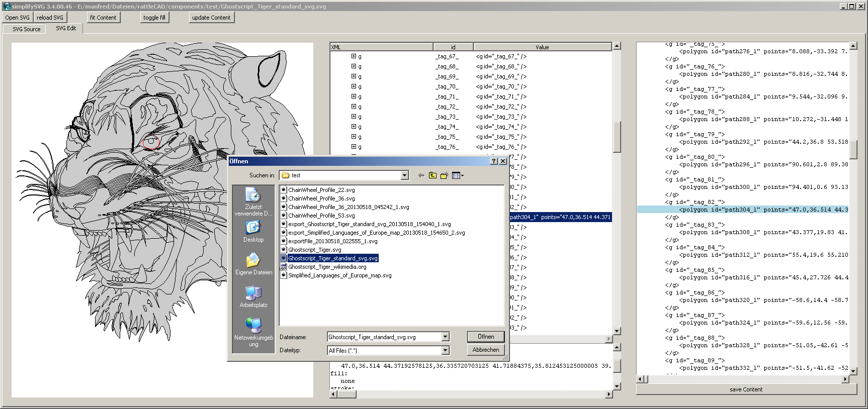The width and height of the screenshot is (868, 409).
Task: Click the Value column header
Action: click(x=542, y=47)
